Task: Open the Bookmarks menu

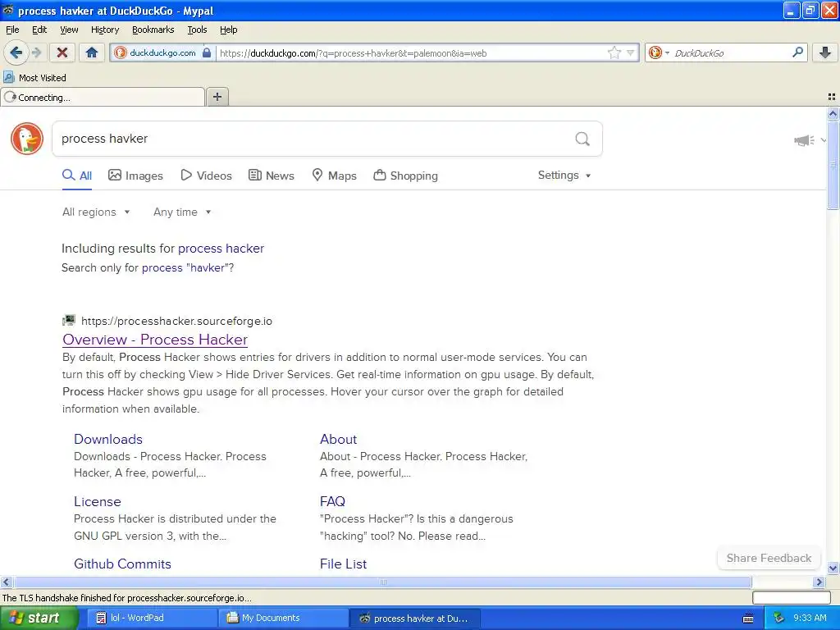Action: [x=153, y=30]
